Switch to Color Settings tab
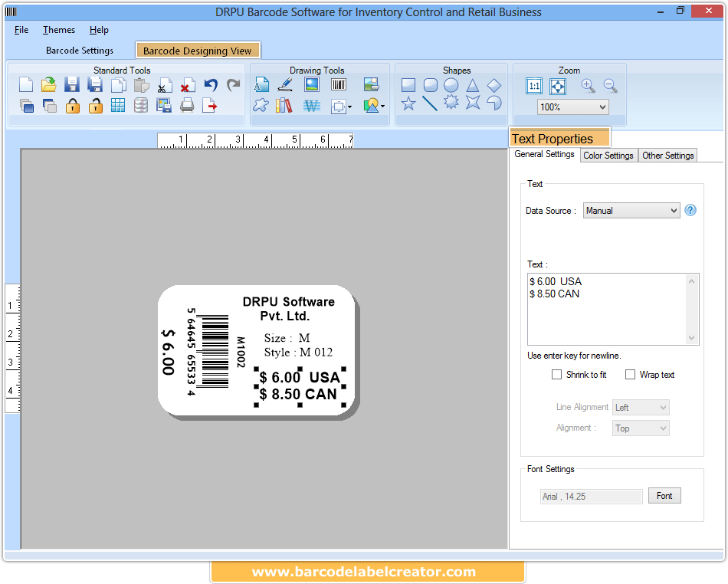Screen dimensions: 728x584 [608, 156]
